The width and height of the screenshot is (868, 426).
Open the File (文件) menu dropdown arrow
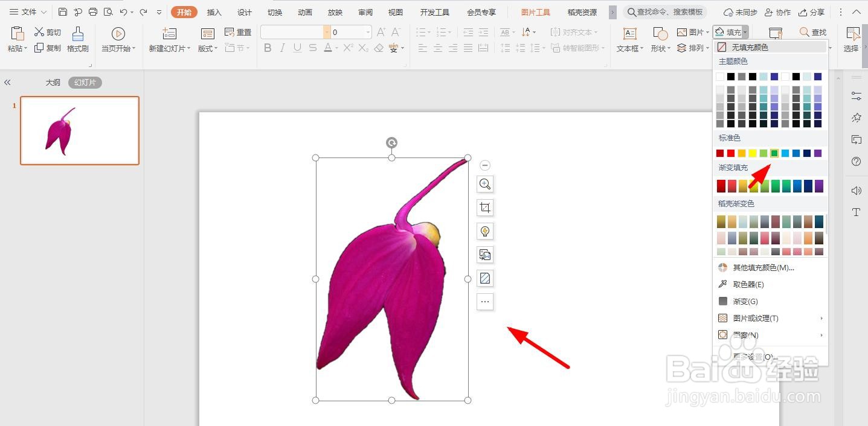pos(43,12)
